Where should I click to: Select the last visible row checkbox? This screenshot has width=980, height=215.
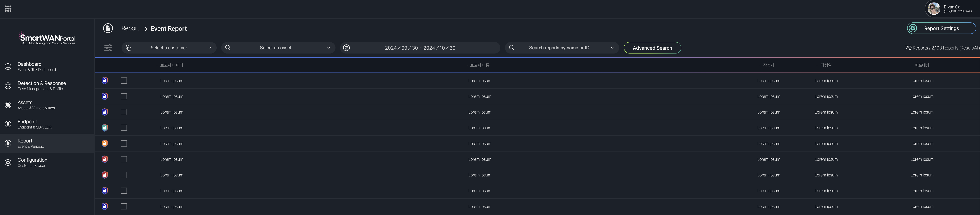(124, 206)
